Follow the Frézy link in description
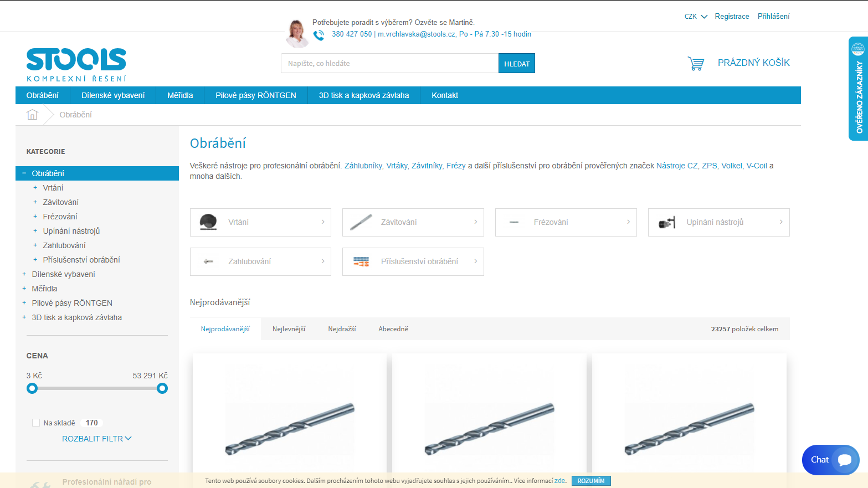Screen dimensions: 868x488 [456, 166]
